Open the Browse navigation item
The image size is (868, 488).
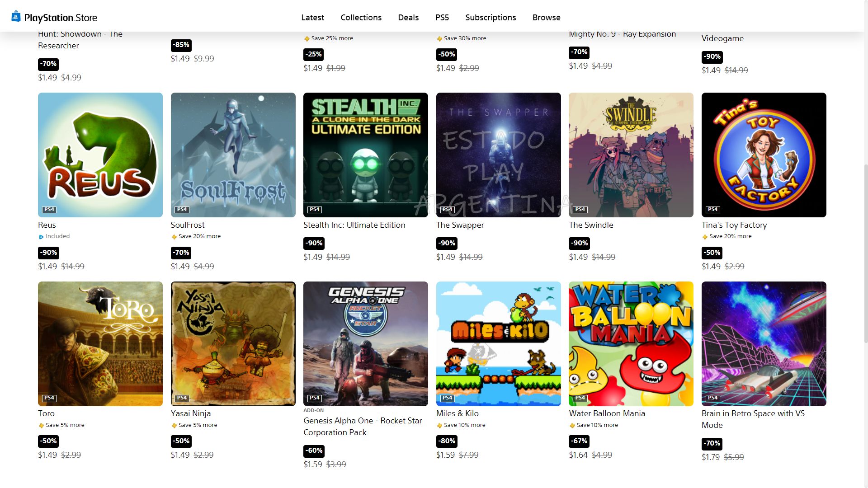click(546, 17)
